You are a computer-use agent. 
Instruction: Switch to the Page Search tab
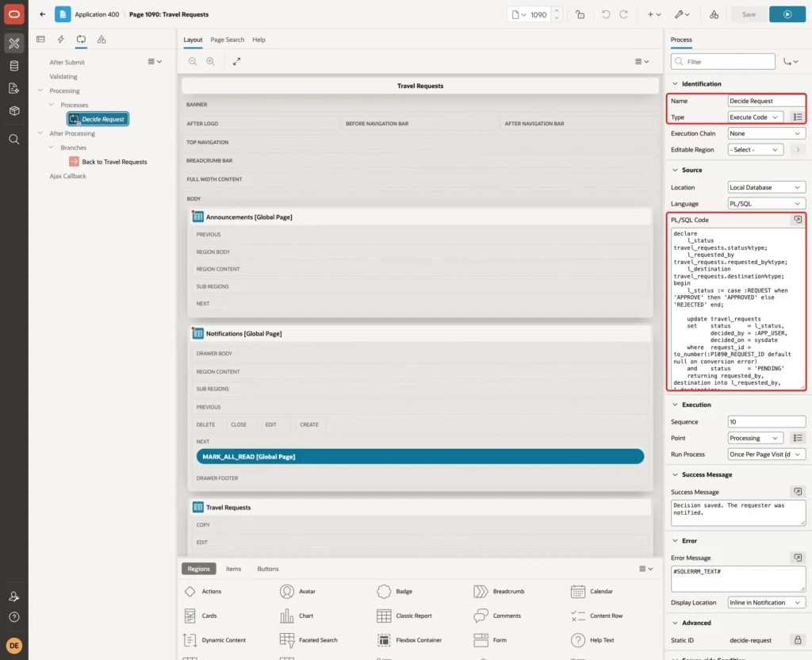(227, 40)
